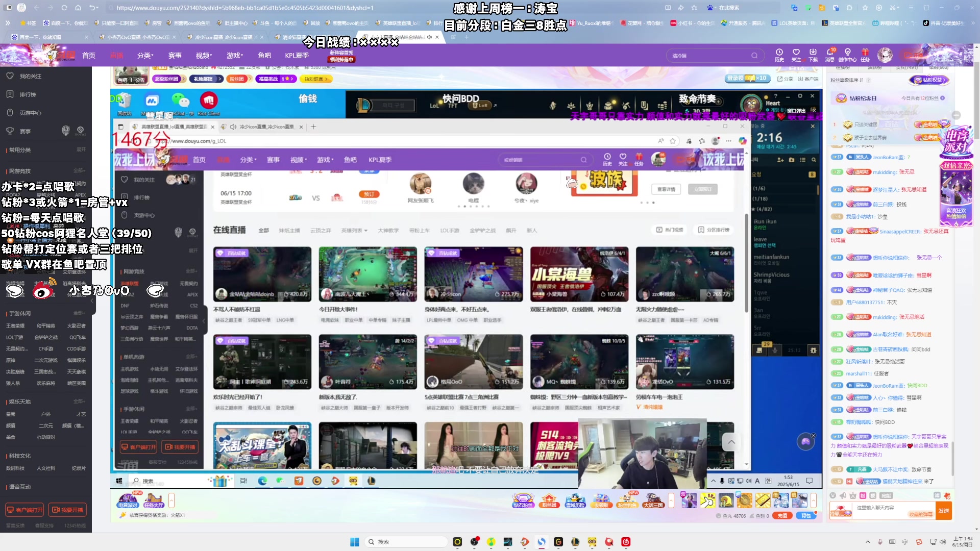Open the 礼物展馆 badge
The width and height of the screenshot is (980, 551).
[206, 79]
